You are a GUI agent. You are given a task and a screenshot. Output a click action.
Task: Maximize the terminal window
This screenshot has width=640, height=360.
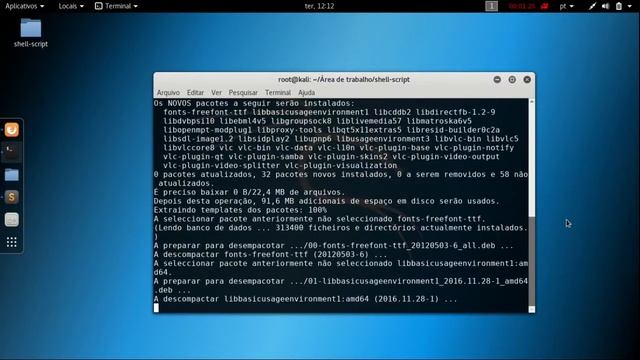512,80
